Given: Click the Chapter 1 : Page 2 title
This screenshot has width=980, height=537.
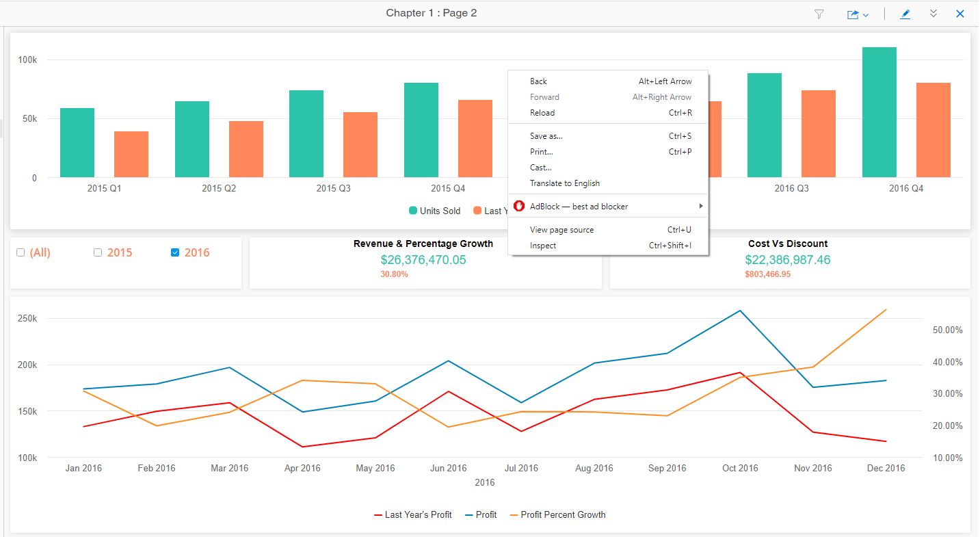Looking at the screenshot, I should tap(432, 13).
